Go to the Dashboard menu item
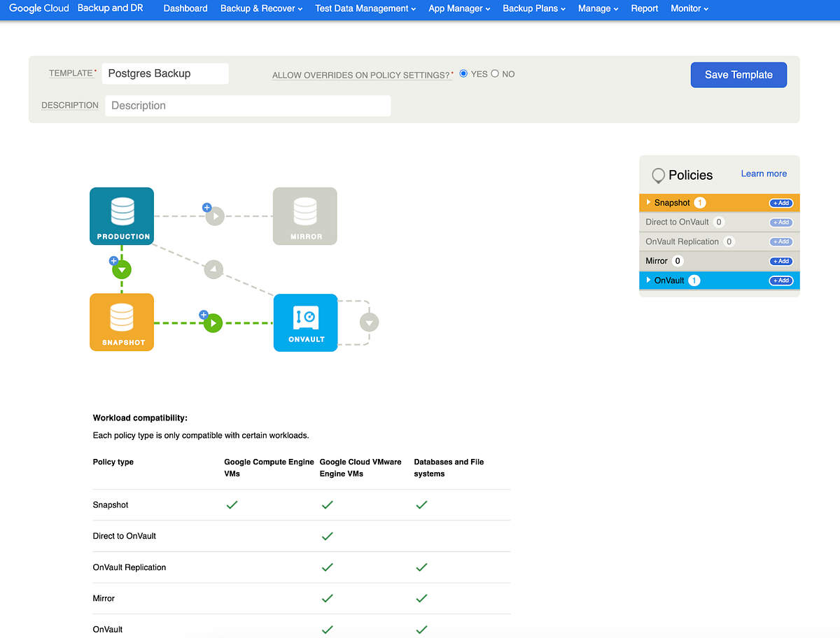840x638 pixels. click(x=185, y=8)
